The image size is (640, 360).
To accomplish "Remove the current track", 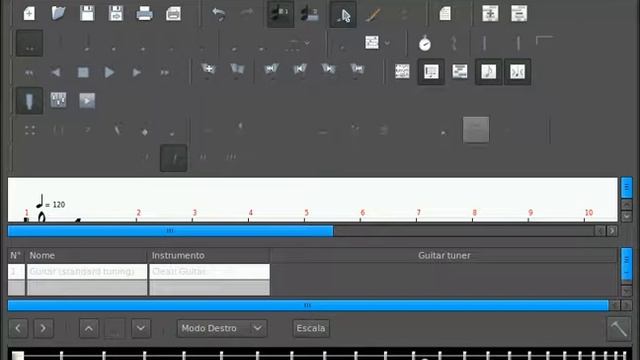I will click(519, 13).
